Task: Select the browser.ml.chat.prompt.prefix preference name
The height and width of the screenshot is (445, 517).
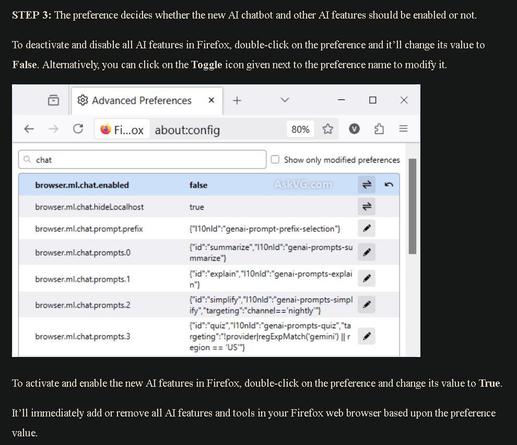Action: tap(89, 229)
